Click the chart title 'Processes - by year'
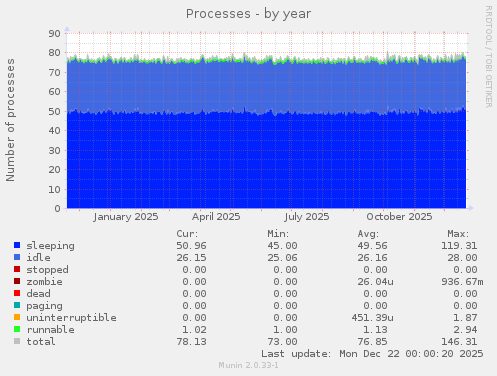 pyautogui.click(x=248, y=14)
